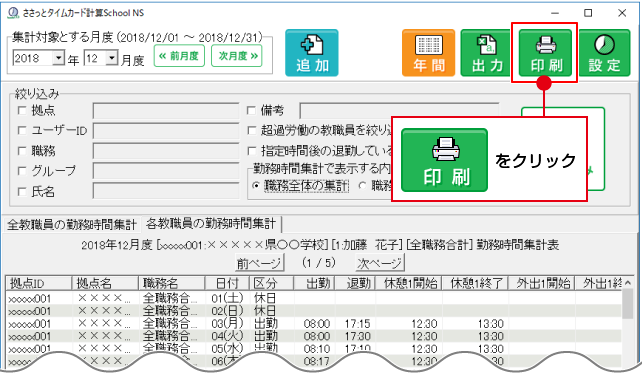Open the year dropdown showing 2018
This screenshot has height=377, width=642.
[x=59, y=58]
